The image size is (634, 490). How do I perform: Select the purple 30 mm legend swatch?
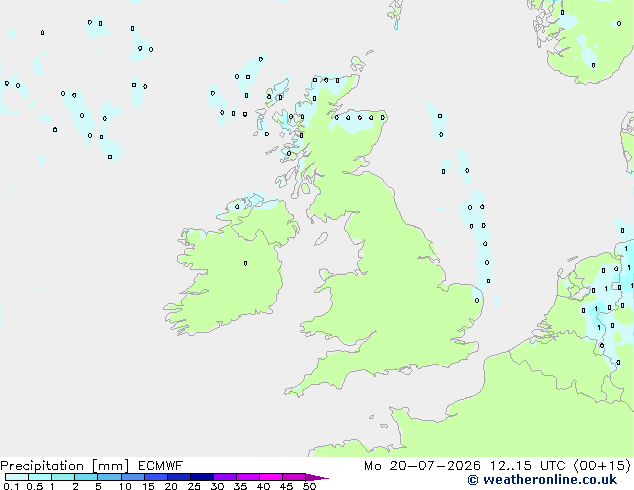[x=225, y=477]
